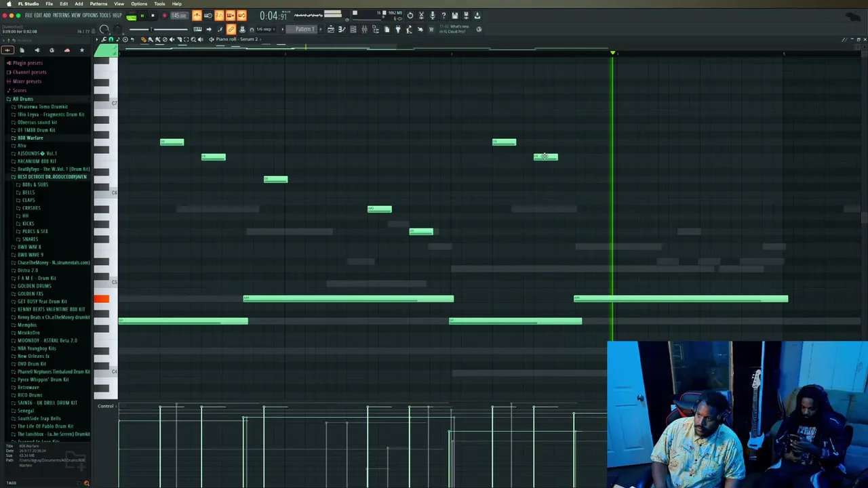Expand the 808 Warfare folder
This screenshot has height=488, width=868.
tap(30, 138)
